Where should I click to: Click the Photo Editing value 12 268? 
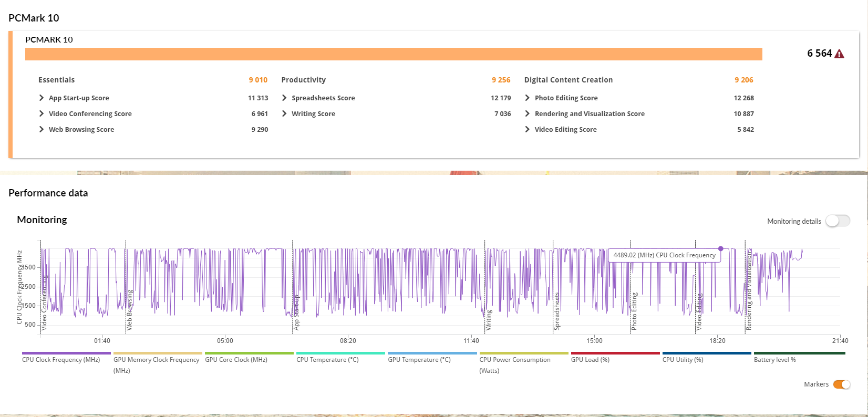[x=744, y=98]
